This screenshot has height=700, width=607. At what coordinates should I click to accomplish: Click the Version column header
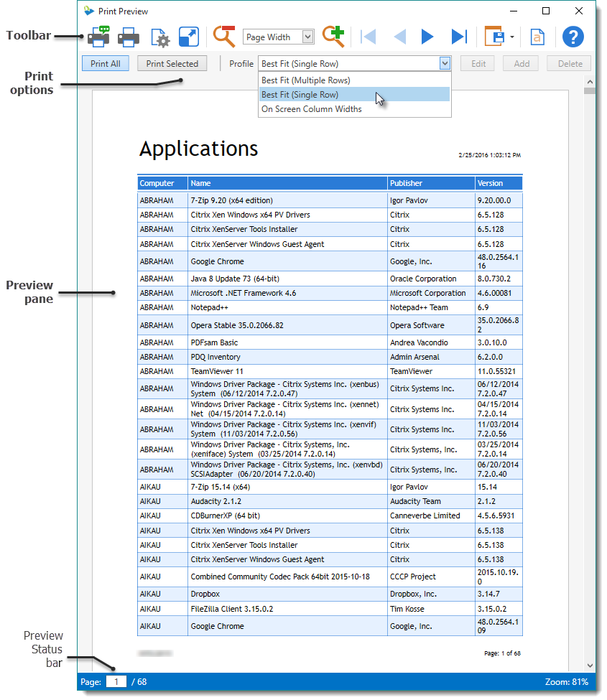click(499, 183)
